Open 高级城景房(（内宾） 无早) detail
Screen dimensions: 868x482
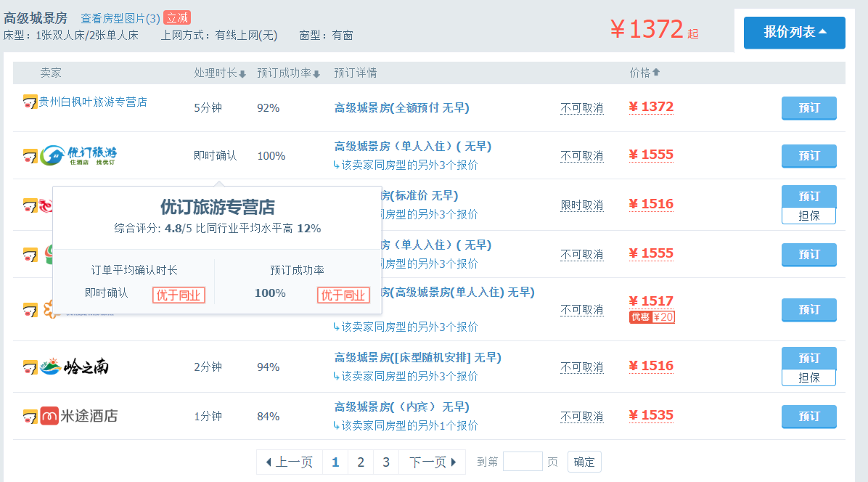[x=402, y=407]
